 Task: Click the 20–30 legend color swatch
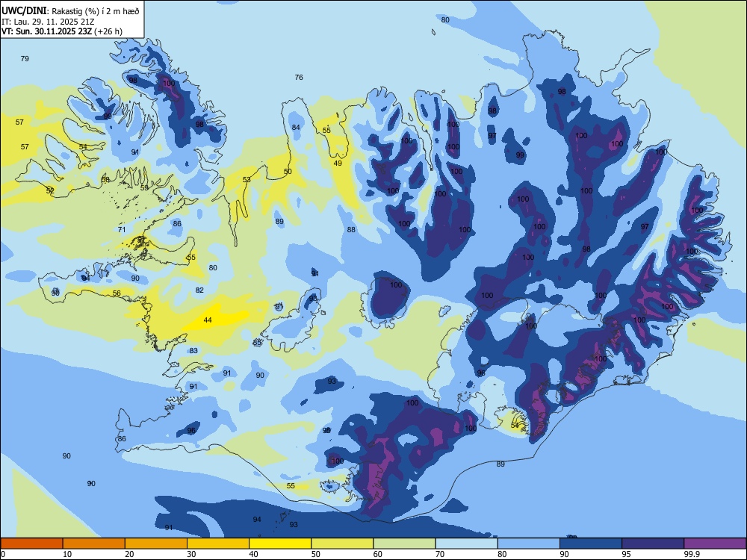(156, 544)
